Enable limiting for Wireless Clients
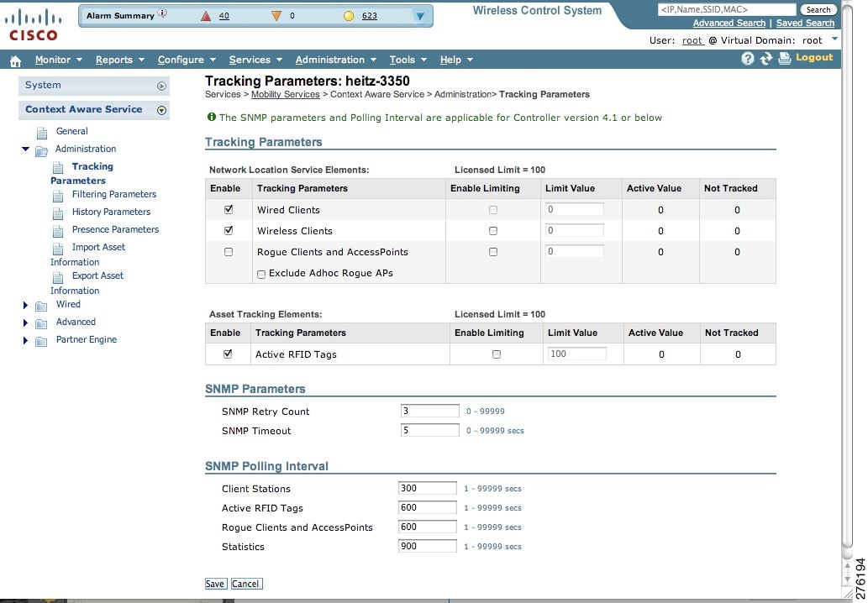The height and width of the screenshot is (603, 868). [x=493, y=231]
